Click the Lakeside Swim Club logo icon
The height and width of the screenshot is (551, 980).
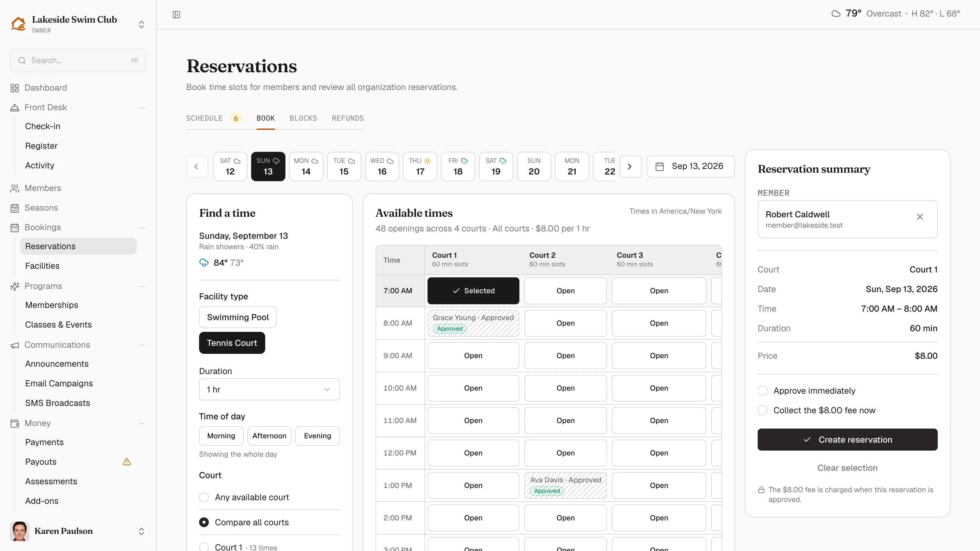[18, 24]
